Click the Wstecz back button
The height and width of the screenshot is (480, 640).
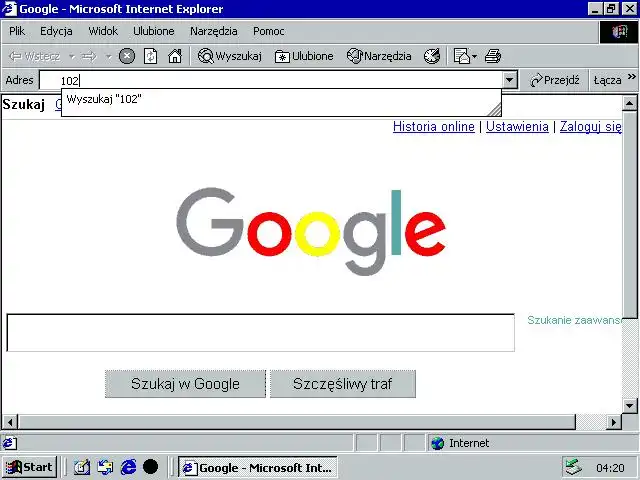click(35, 56)
